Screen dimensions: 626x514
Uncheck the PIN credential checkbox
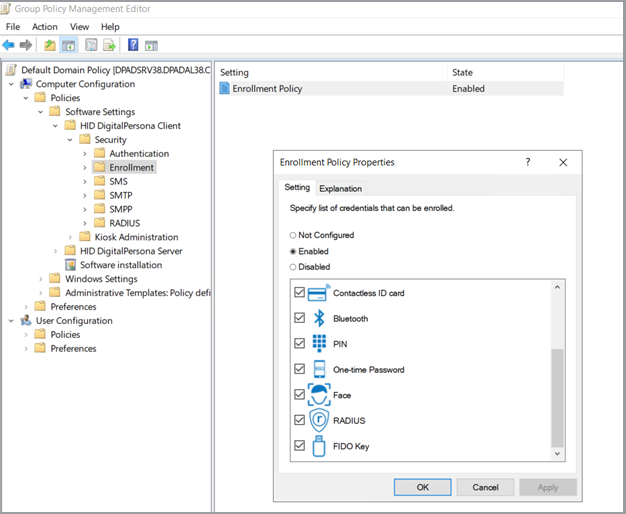click(299, 344)
